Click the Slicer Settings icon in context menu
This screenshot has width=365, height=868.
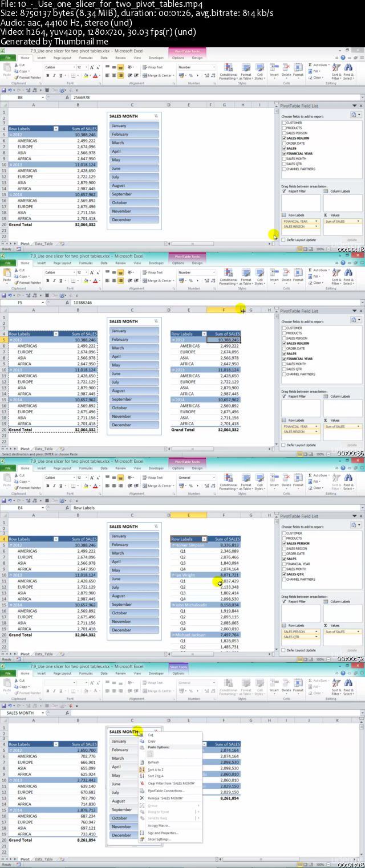142,839
